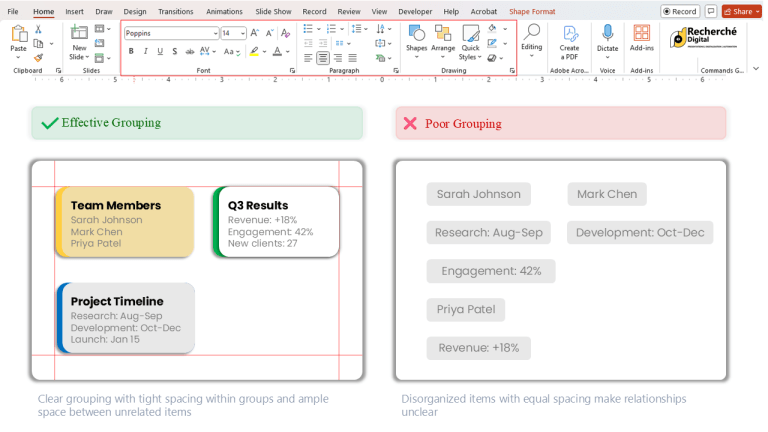Click the Record button at top right

(680, 11)
